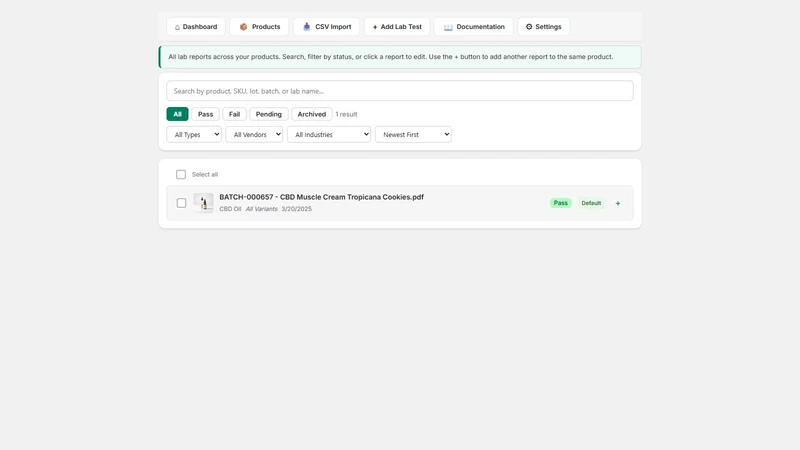Select the All status filter
Screen dimensions: 800x450
pos(177,114)
